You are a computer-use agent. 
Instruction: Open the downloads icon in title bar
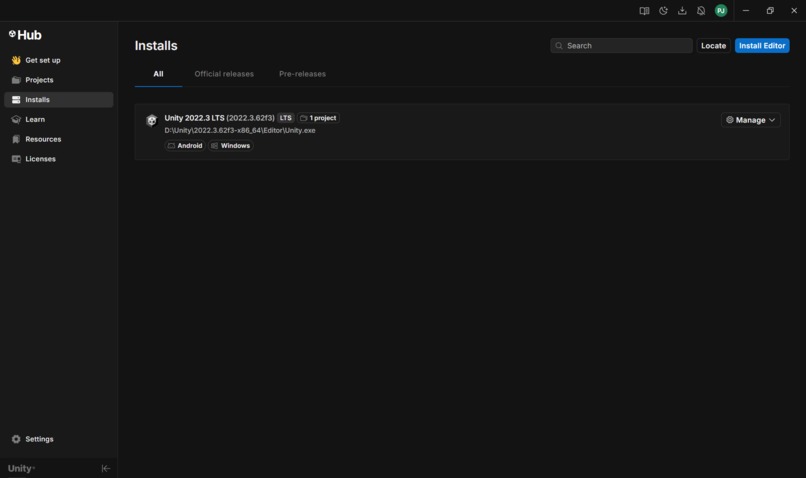(x=682, y=11)
